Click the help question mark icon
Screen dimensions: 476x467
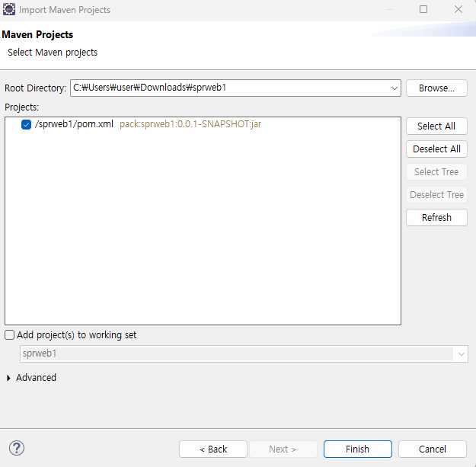[x=17, y=448]
